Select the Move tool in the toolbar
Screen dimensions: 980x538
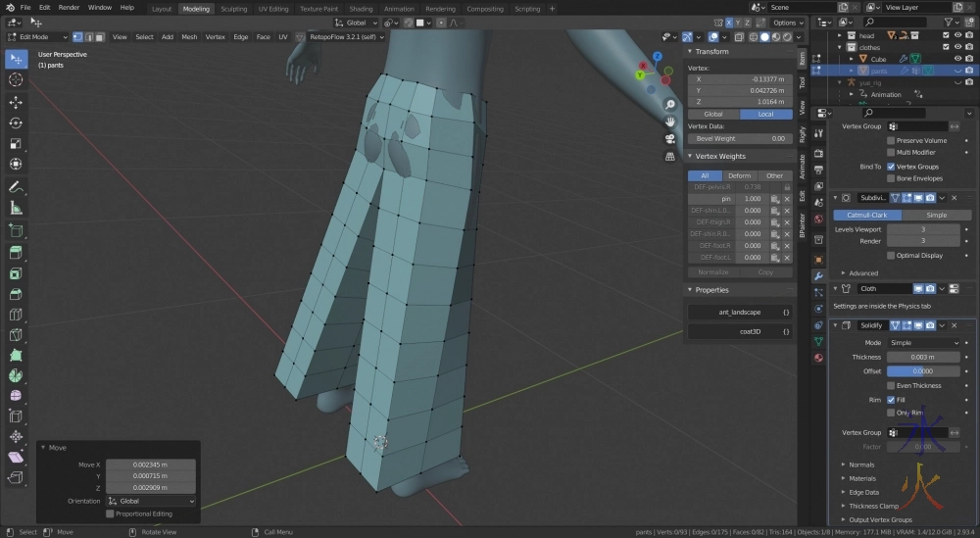pos(16,102)
